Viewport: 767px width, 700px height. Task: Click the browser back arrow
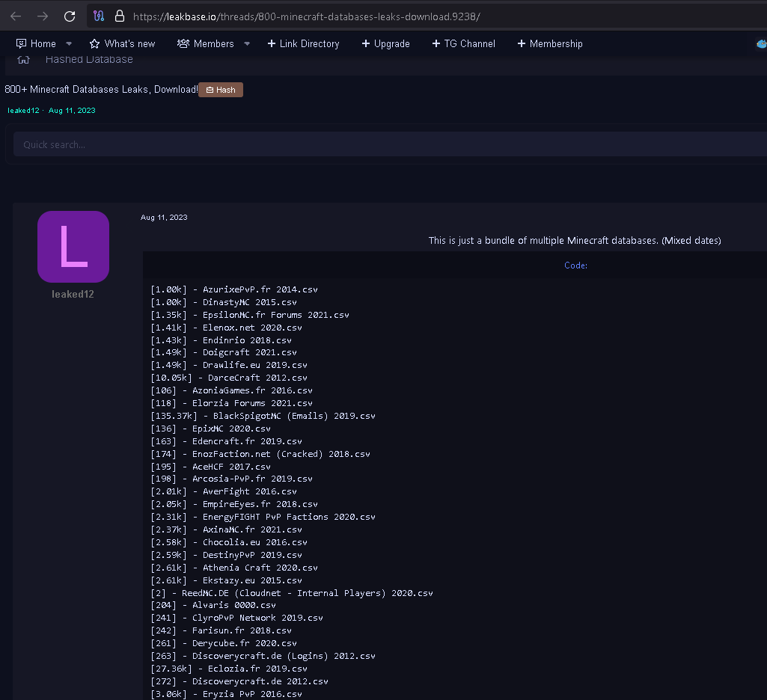[x=16, y=16]
